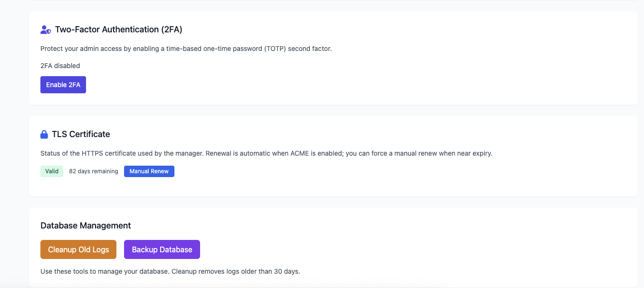Click the Database Management heading

coord(86,226)
